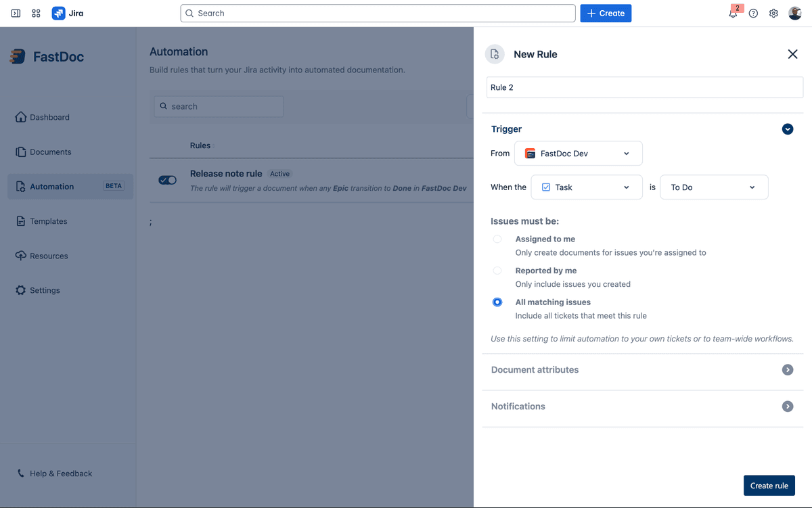Expand the Document attributes section

pyautogui.click(x=787, y=369)
